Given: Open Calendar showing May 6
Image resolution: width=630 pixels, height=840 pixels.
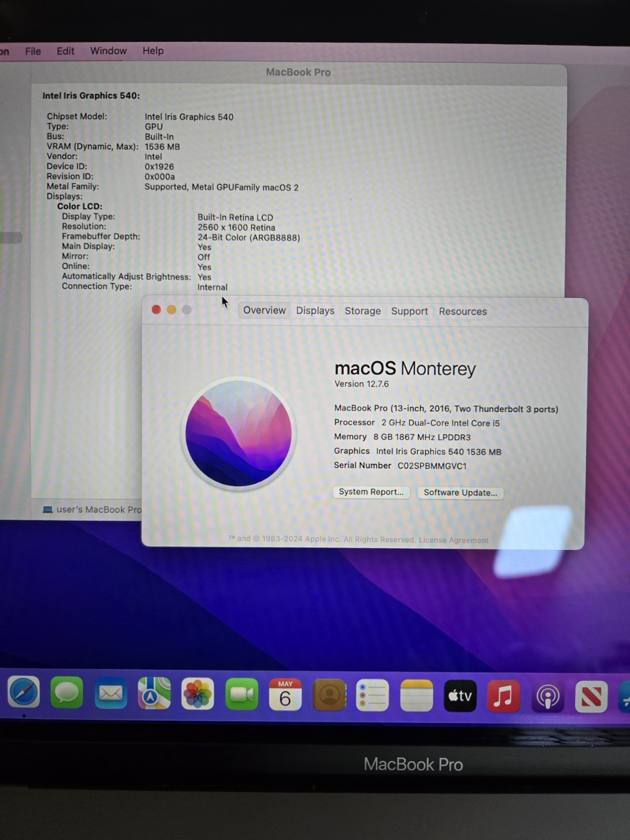Looking at the screenshot, I should click(x=285, y=695).
